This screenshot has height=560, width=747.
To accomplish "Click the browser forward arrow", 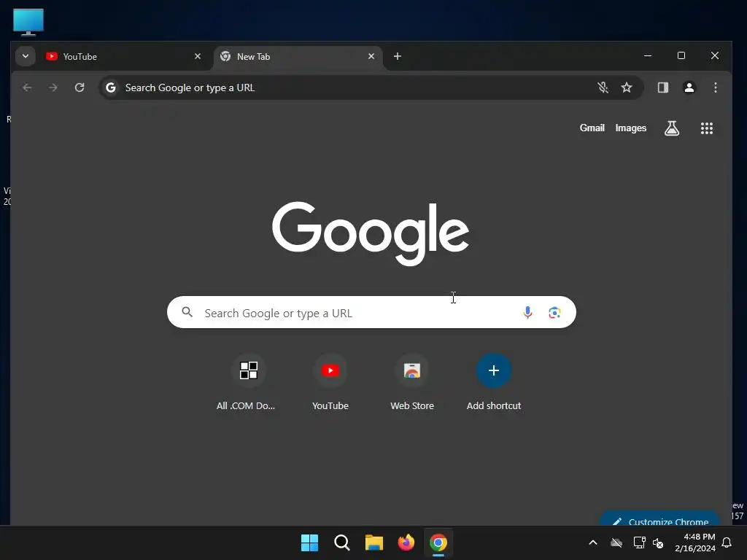I will coord(53,87).
